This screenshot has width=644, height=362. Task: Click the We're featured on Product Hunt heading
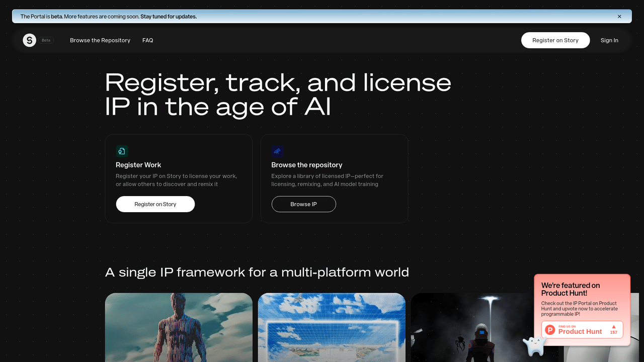point(571,289)
